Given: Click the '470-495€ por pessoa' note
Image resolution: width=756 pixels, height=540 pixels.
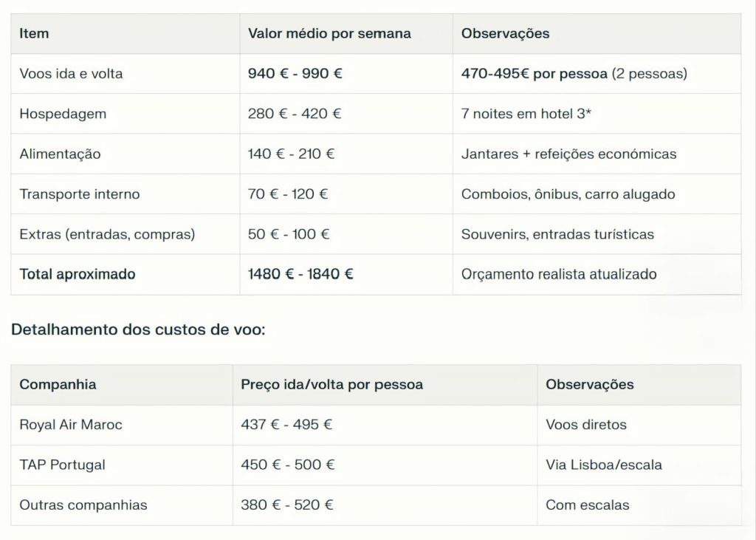Looking at the screenshot, I should [x=534, y=74].
